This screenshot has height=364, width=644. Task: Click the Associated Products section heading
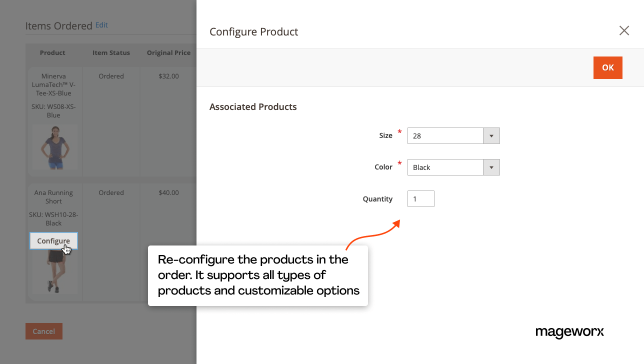point(253,106)
